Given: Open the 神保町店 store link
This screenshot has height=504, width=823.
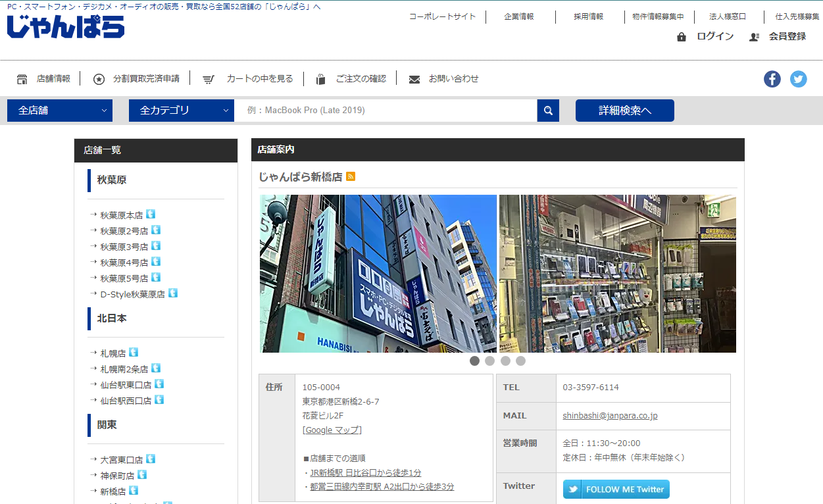Looking at the screenshot, I should (117, 476).
